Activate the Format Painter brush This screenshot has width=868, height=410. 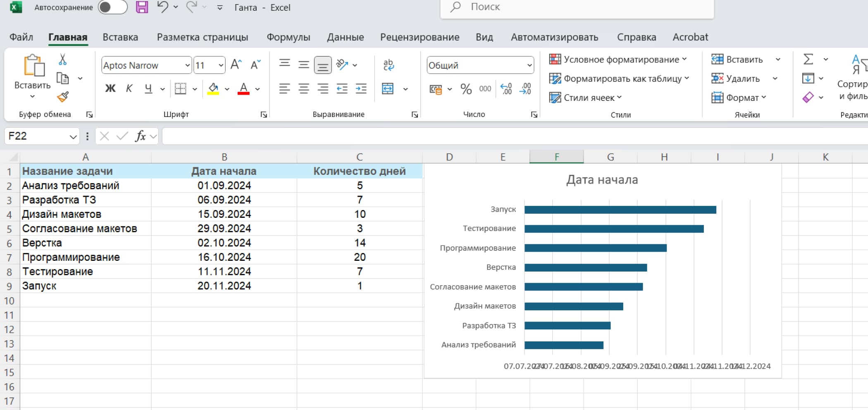[62, 97]
